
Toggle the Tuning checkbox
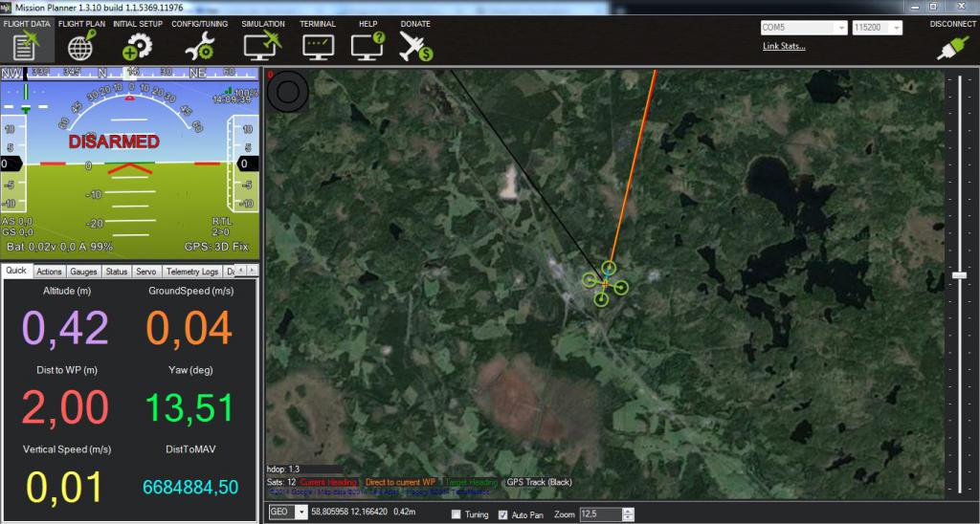[457, 514]
